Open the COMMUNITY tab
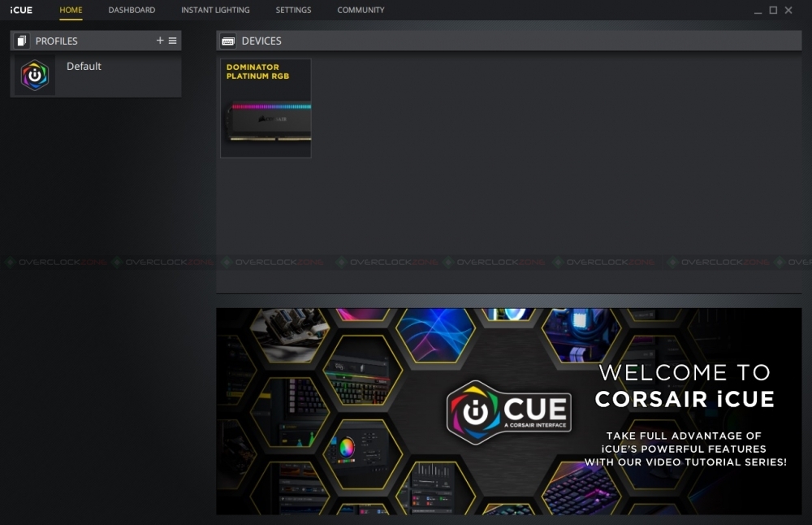Image resolution: width=812 pixels, height=525 pixels. click(x=361, y=10)
